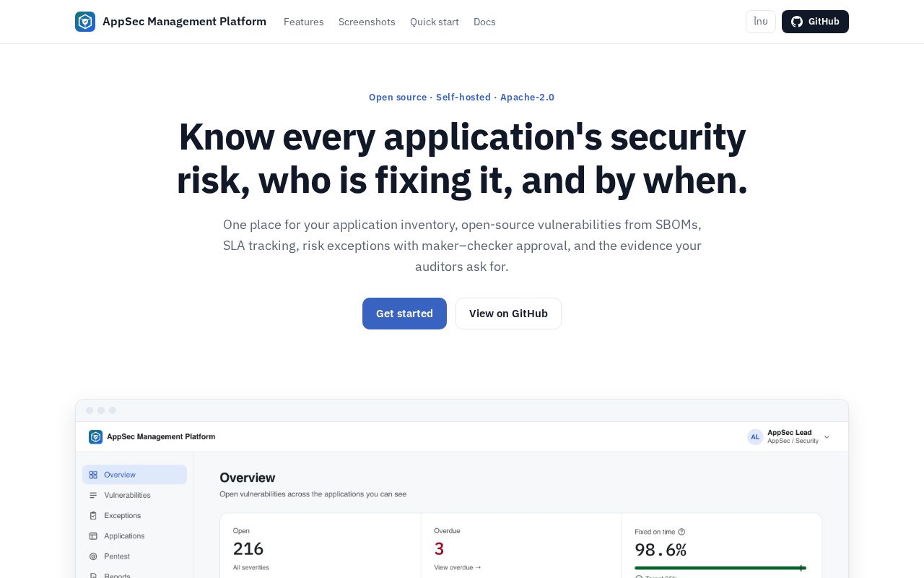
Task: Click the blue Get started button
Action: [x=404, y=314]
